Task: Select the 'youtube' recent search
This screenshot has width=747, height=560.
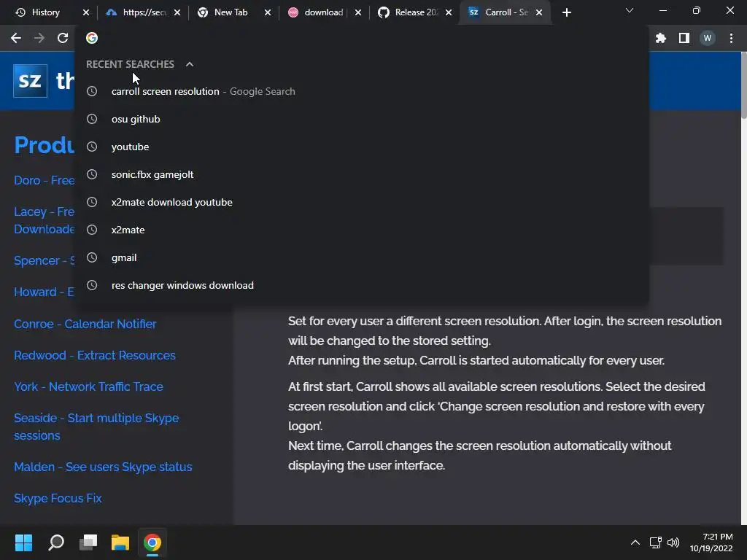Action: 362,147
